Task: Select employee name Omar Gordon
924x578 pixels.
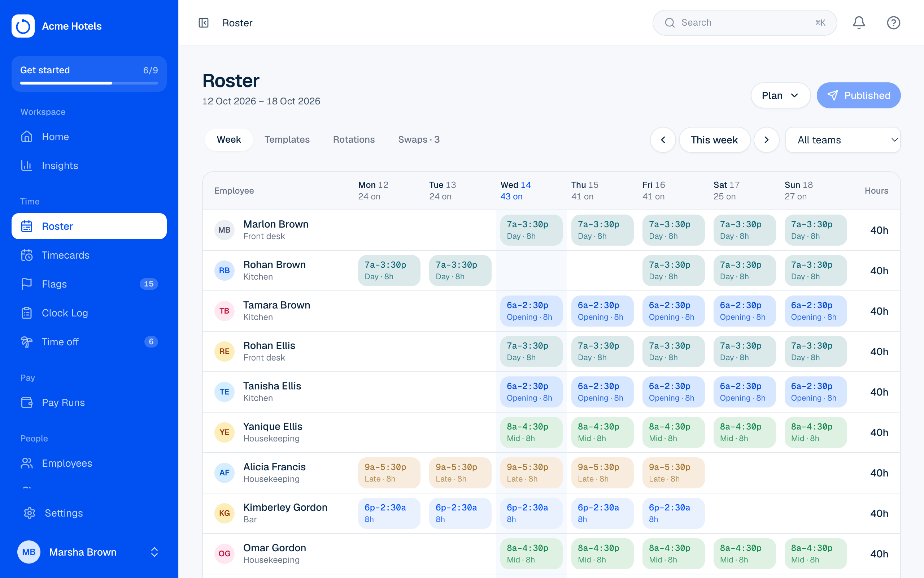Action: 275,548
